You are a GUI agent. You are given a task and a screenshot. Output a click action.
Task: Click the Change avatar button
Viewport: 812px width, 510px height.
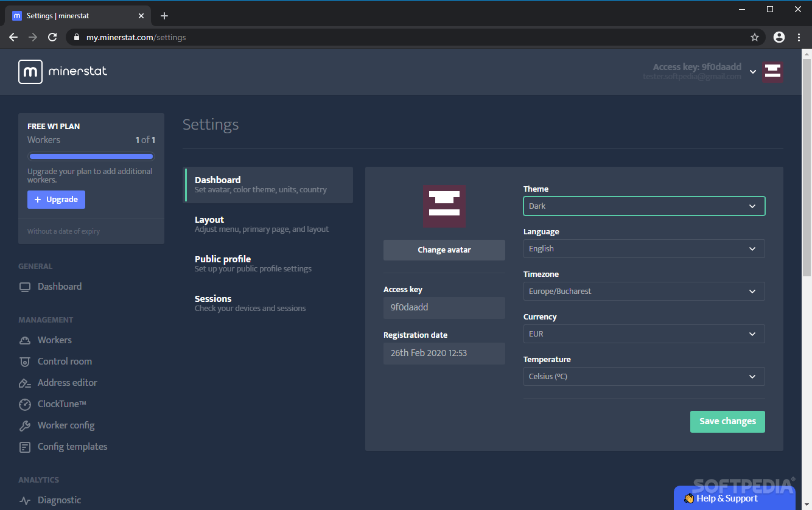point(444,250)
